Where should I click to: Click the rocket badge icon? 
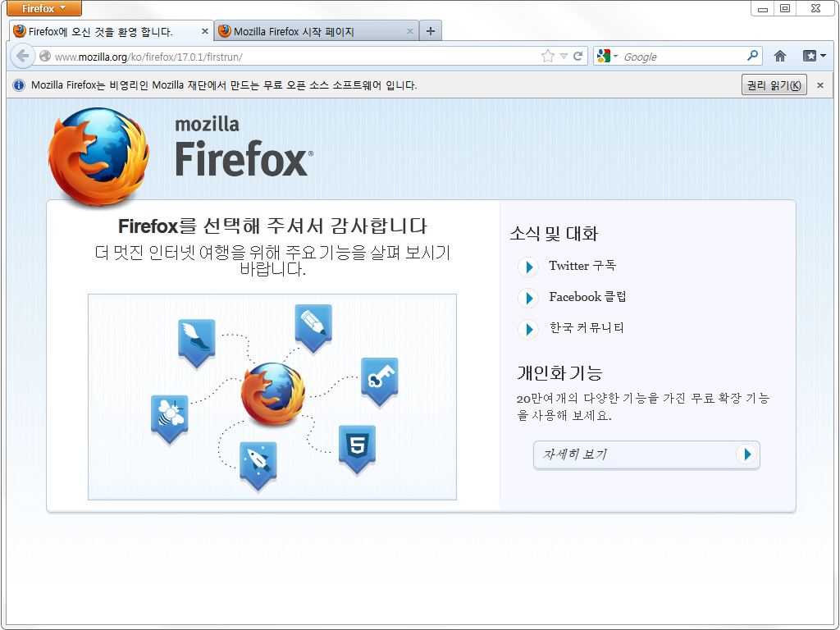click(x=258, y=464)
